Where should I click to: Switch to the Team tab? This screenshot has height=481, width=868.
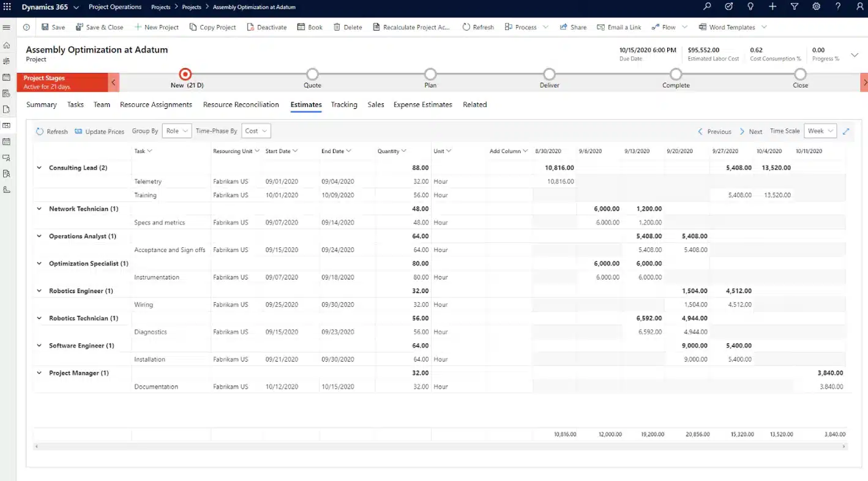(102, 105)
